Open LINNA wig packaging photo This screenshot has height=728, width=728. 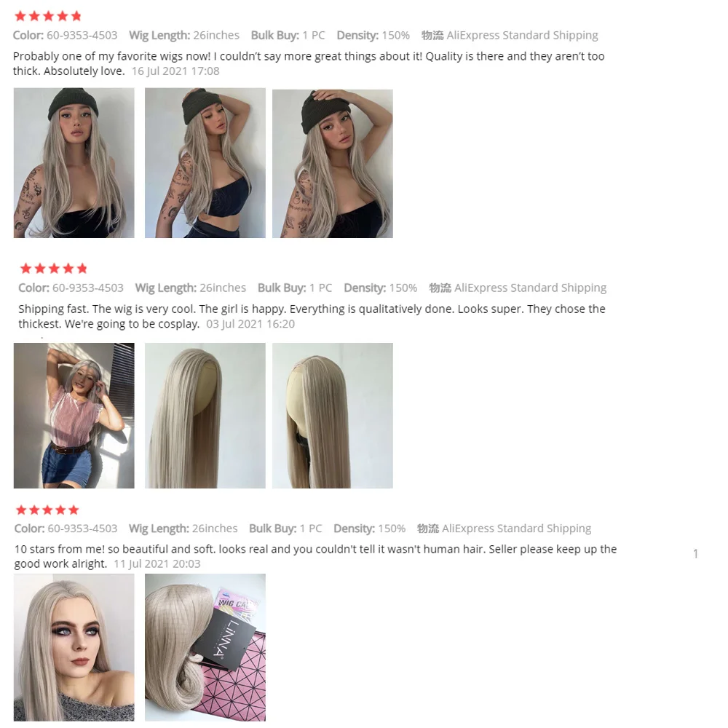205,647
